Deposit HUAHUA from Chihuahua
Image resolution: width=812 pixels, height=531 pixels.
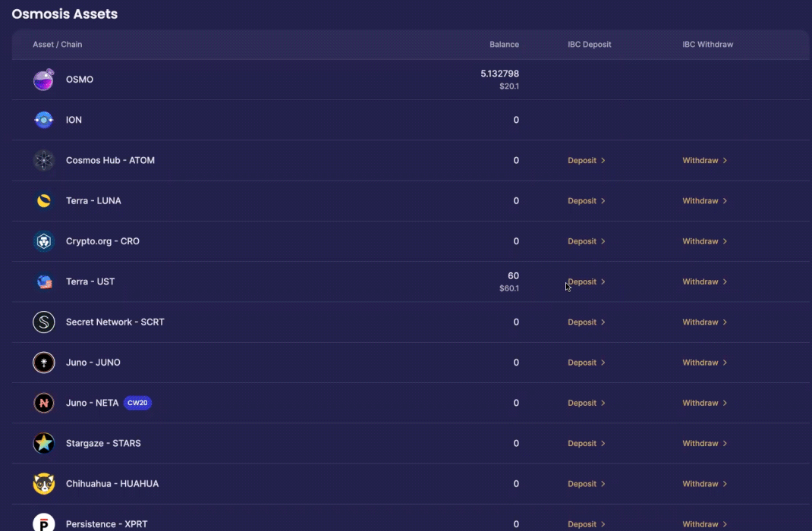tap(586, 483)
